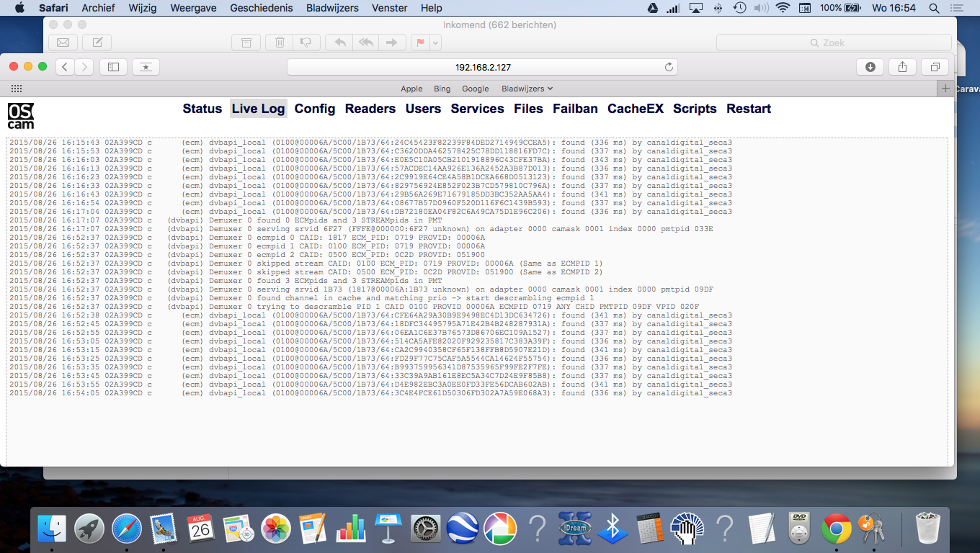
Task: Open the Users page
Action: coord(423,109)
